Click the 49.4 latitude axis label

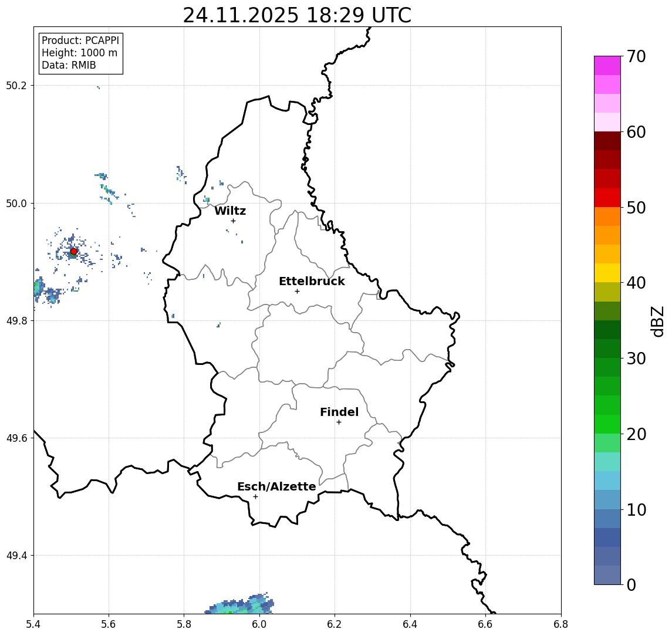(x=16, y=556)
